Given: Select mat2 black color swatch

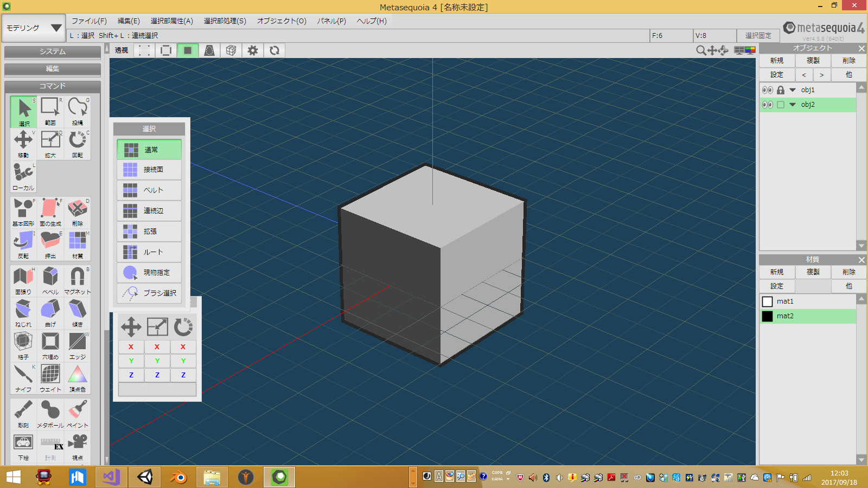Looking at the screenshot, I should (767, 316).
